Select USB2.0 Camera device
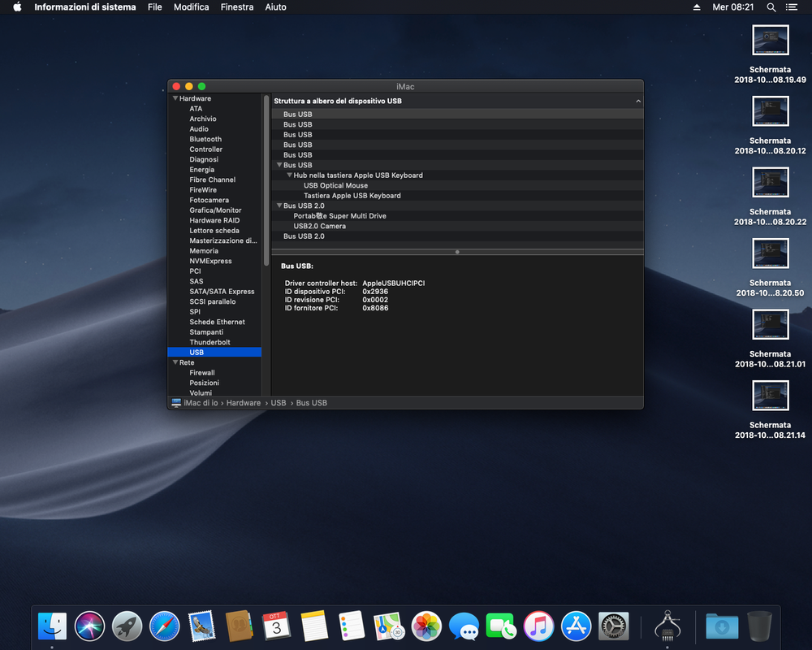 [319, 226]
